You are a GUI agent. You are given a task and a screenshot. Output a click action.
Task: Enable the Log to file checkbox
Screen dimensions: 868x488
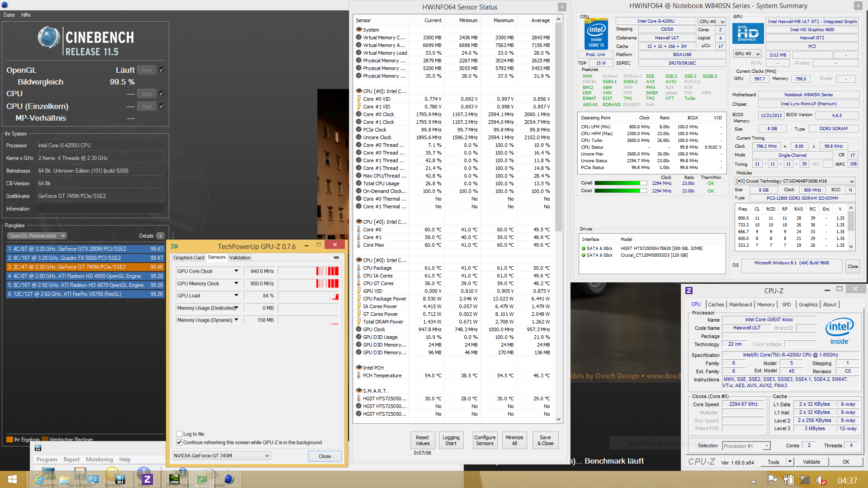pyautogui.click(x=179, y=434)
